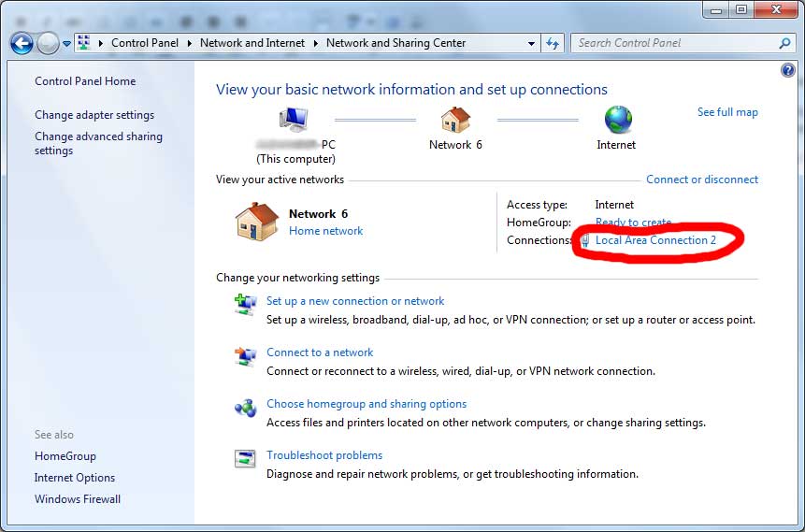Click the homegroup spheres icon
The width and height of the screenshot is (805, 532).
coord(245,409)
